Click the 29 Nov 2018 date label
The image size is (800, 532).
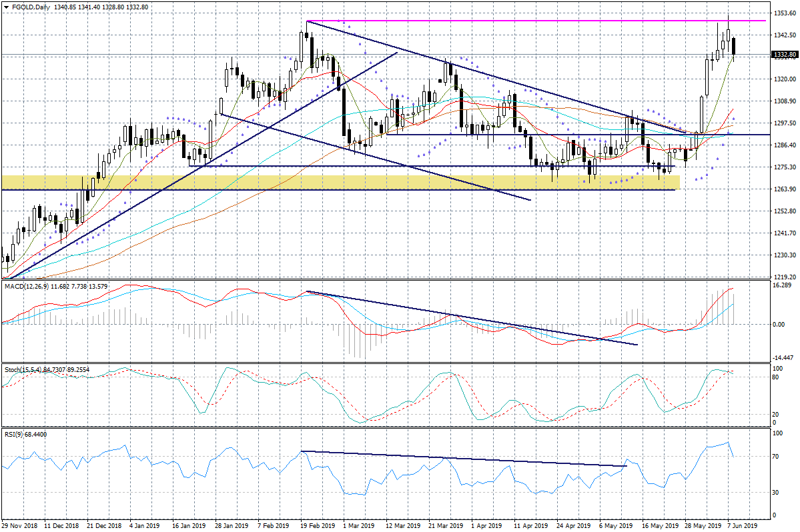point(18,525)
